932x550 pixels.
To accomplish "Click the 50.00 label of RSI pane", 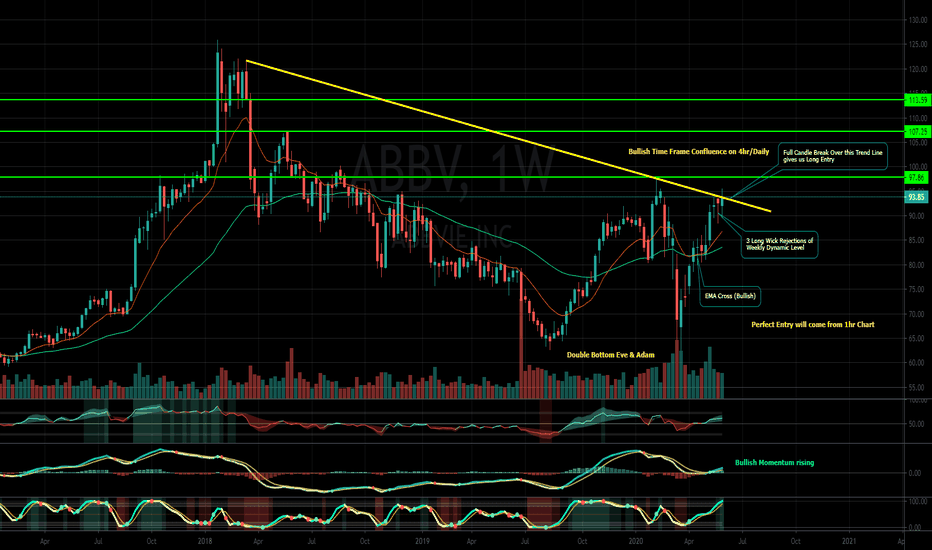I will (x=918, y=425).
